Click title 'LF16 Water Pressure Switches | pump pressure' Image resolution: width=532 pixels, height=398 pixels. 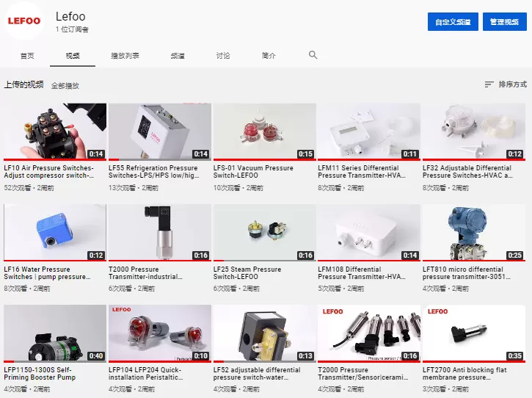click(x=47, y=272)
